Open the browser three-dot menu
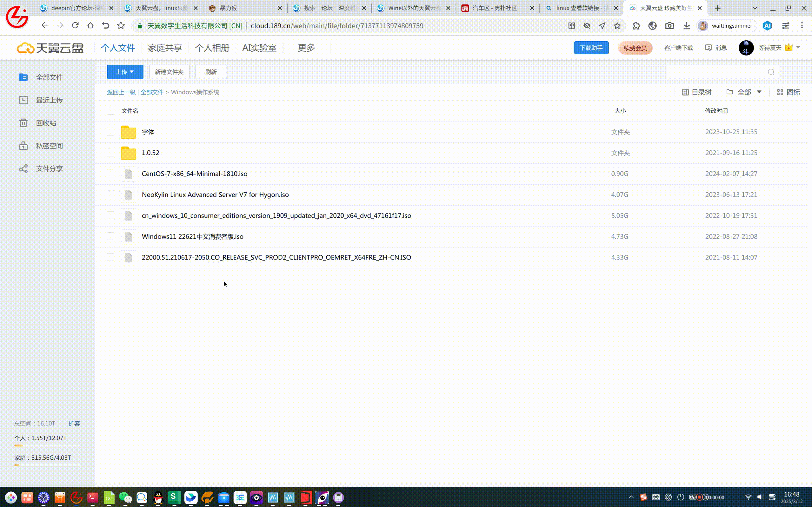The width and height of the screenshot is (812, 507). point(802,25)
